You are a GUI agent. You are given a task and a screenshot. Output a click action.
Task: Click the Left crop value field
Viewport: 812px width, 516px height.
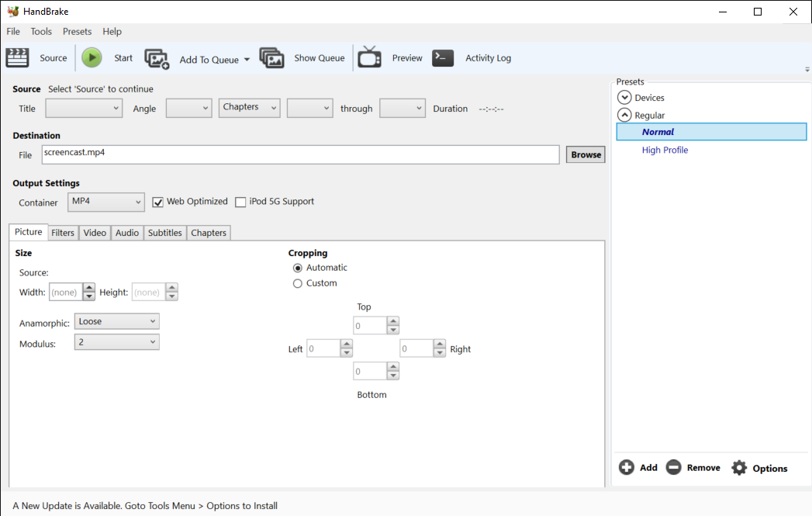click(x=323, y=348)
